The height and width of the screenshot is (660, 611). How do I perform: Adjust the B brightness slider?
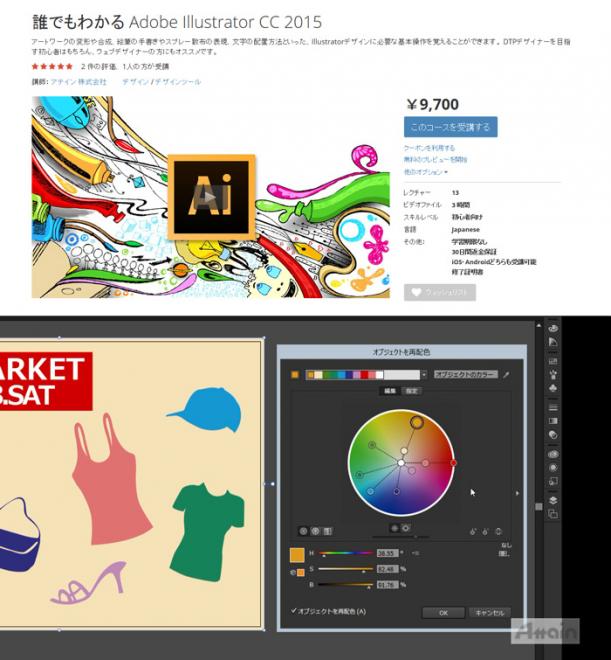[x=345, y=585]
